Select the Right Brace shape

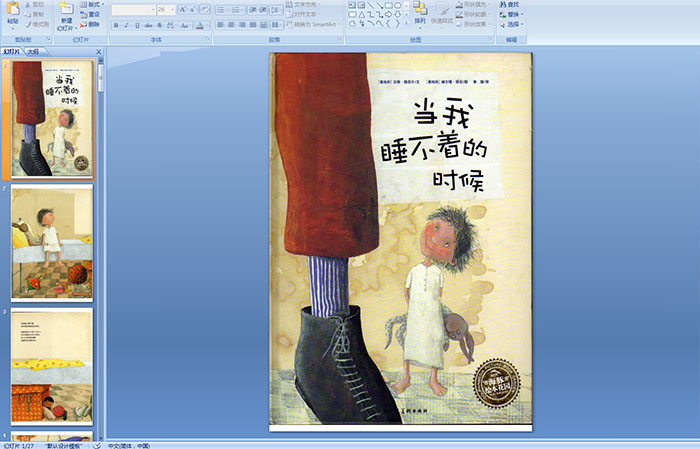[397, 24]
